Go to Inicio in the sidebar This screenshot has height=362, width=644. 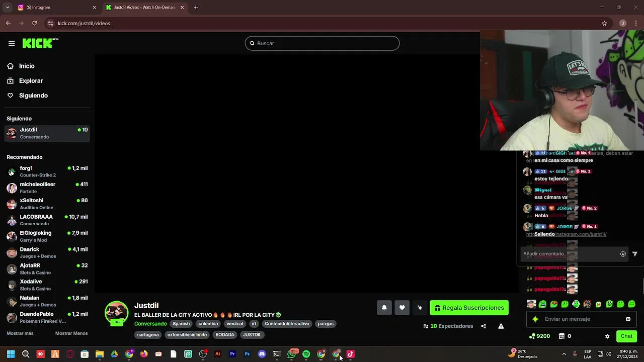click(26, 66)
